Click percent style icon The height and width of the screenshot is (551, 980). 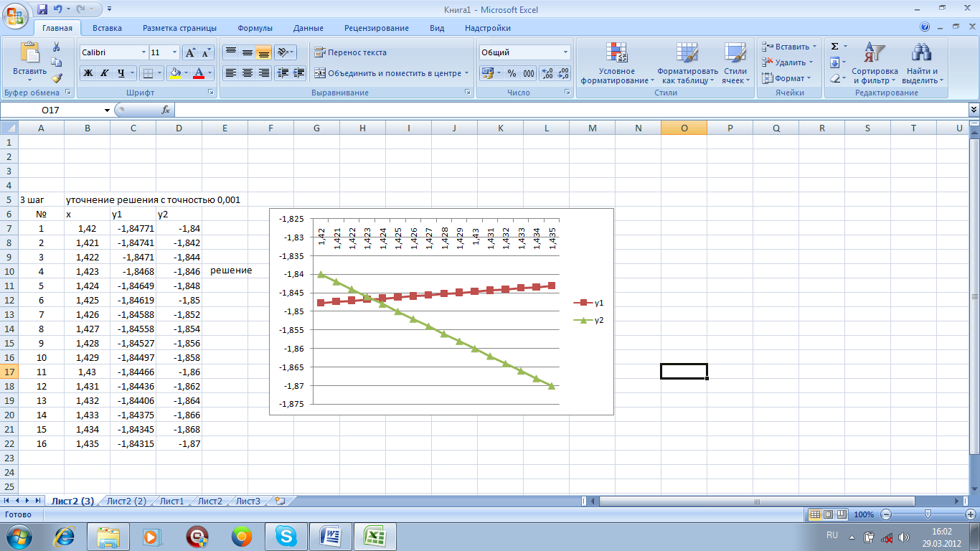[512, 73]
